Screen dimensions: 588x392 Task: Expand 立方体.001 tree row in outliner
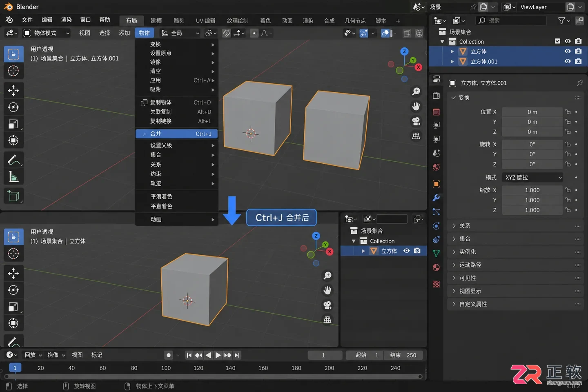click(x=452, y=61)
